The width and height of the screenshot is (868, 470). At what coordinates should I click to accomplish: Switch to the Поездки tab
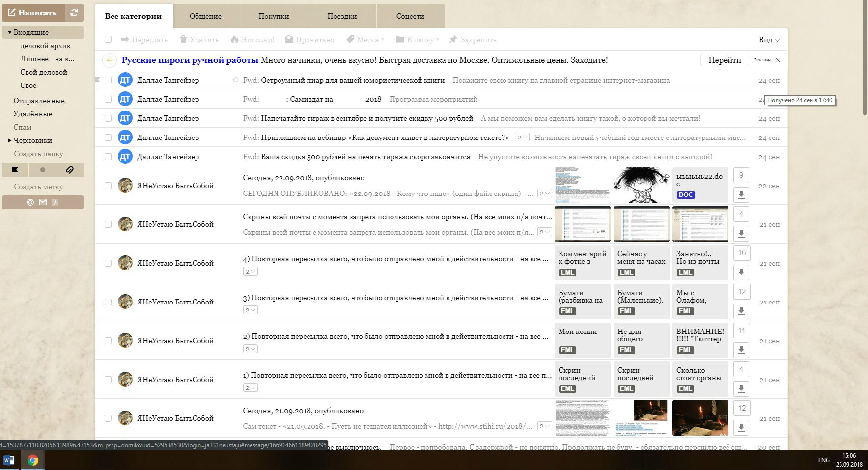pyautogui.click(x=342, y=16)
